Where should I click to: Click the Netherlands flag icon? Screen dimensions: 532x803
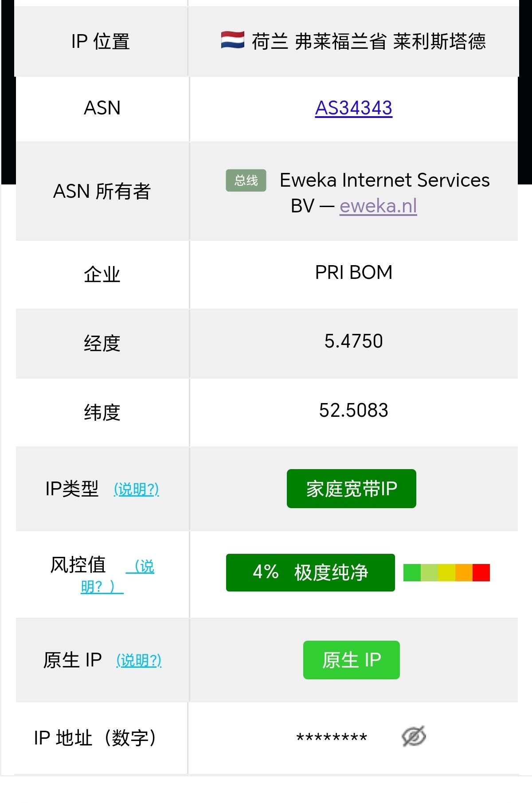233,40
